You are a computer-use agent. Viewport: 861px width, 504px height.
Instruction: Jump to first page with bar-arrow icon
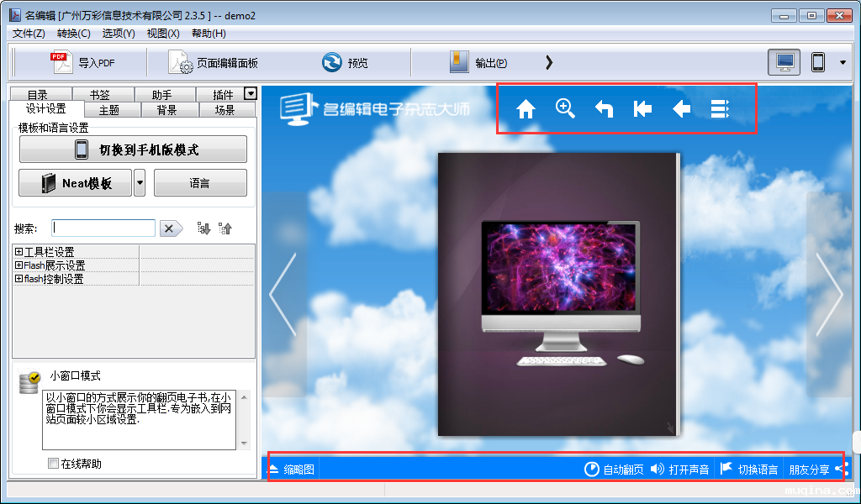point(642,109)
